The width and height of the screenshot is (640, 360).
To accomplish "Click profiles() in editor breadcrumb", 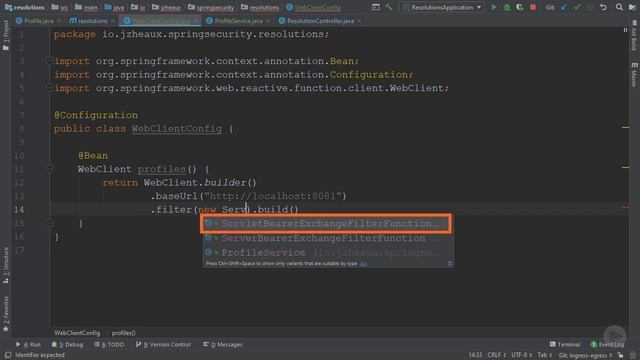I will coord(124,333).
